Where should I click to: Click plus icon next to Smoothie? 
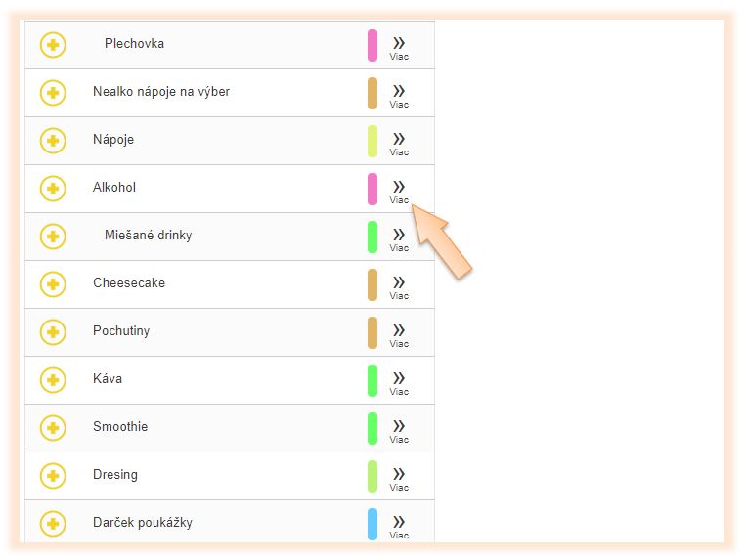click(53, 428)
